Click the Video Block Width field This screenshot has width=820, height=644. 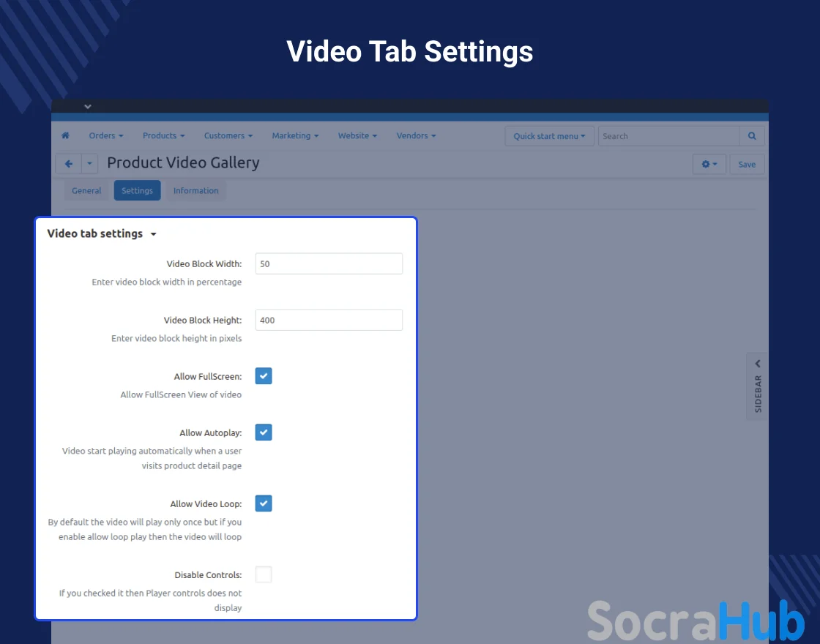[x=329, y=263]
